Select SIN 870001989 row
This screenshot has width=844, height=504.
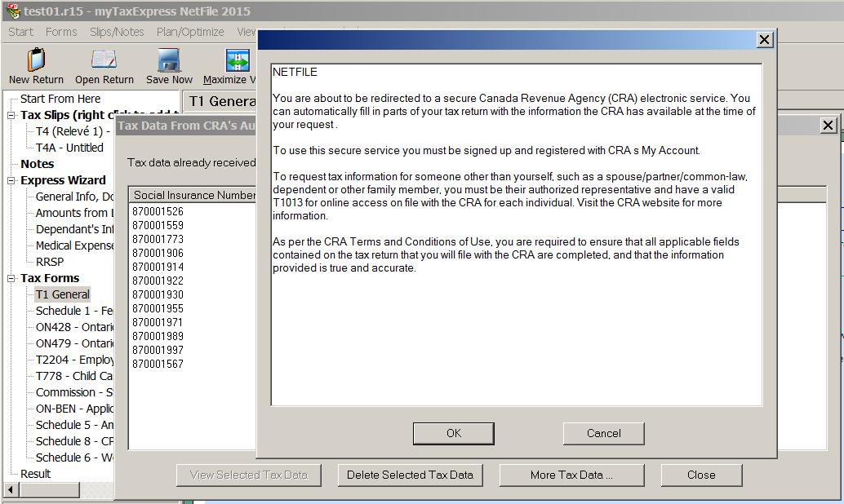pos(158,336)
